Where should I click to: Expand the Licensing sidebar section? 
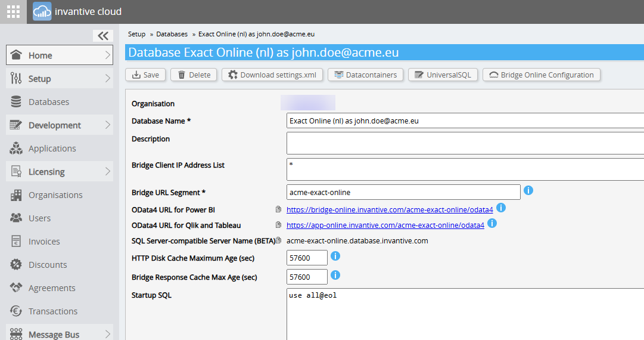coord(60,172)
